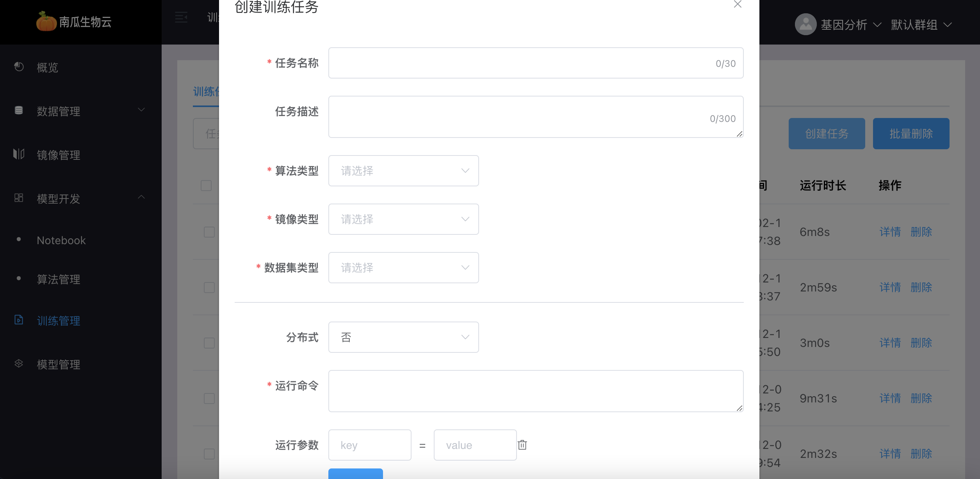Click the pumpkin logo icon
This screenshot has height=479, width=980.
[46, 21]
